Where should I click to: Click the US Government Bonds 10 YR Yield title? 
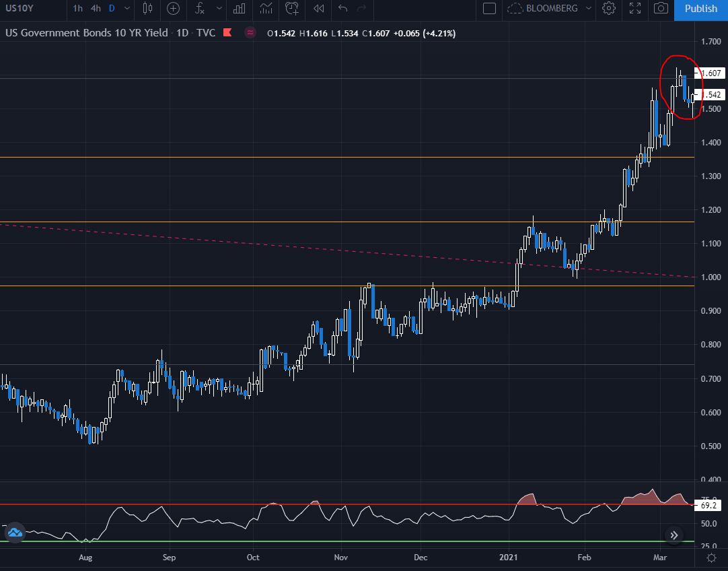pyautogui.click(x=86, y=33)
